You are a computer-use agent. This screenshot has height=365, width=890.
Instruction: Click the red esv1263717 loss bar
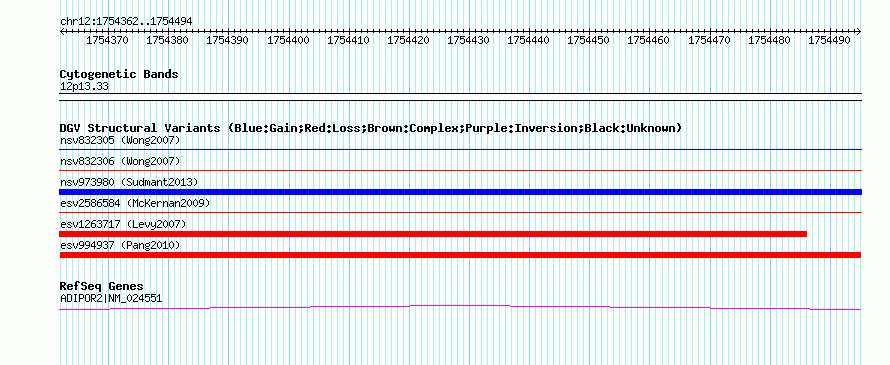click(433, 234)
